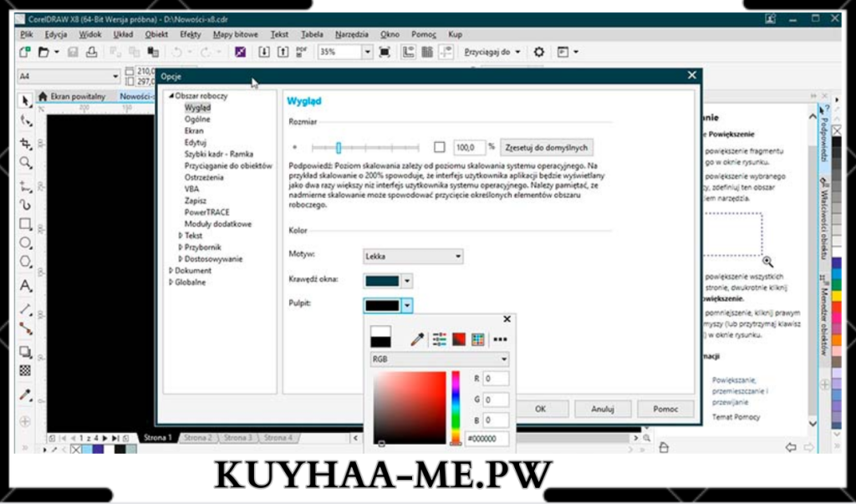Open the Krawędź okna color dropdown

[x=407, y=281]
